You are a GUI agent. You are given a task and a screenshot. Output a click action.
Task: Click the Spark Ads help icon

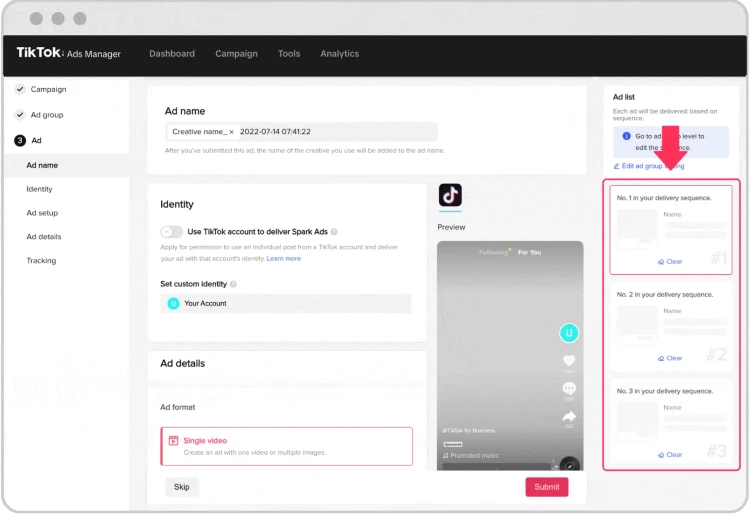click(334, 232)
